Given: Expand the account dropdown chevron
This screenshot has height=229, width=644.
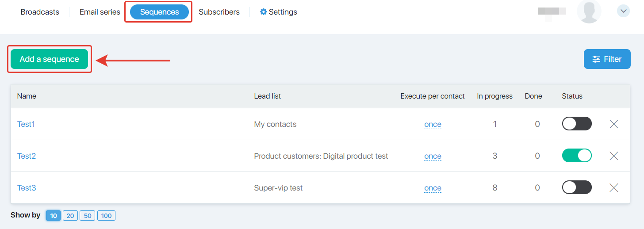Looking at the screenshot, I should pos(623,11).
